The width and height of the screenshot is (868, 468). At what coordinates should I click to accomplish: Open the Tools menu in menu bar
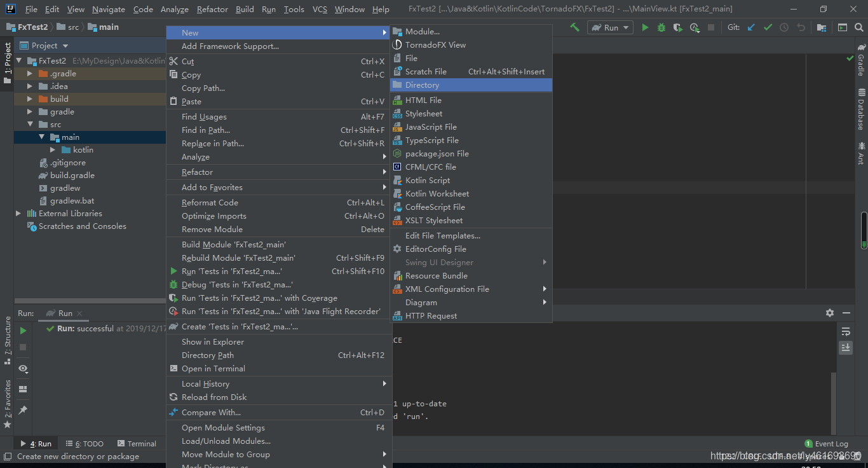pos(294,10)
